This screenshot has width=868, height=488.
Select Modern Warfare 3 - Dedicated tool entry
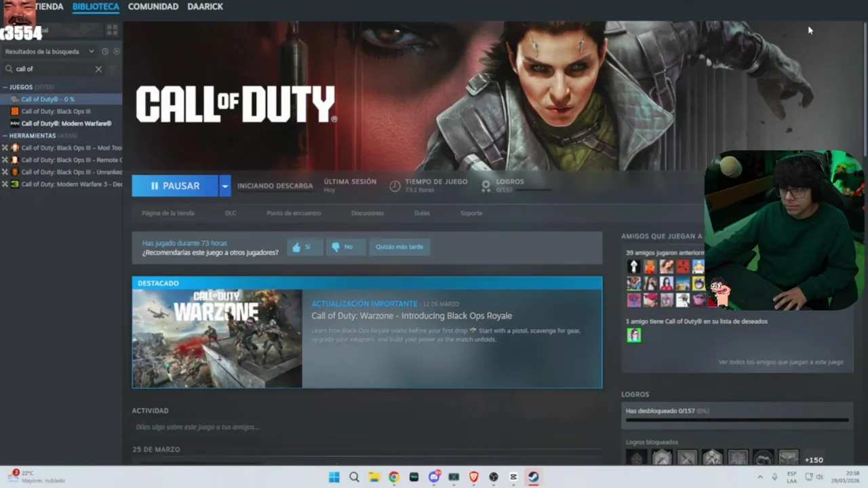point(61,184)
